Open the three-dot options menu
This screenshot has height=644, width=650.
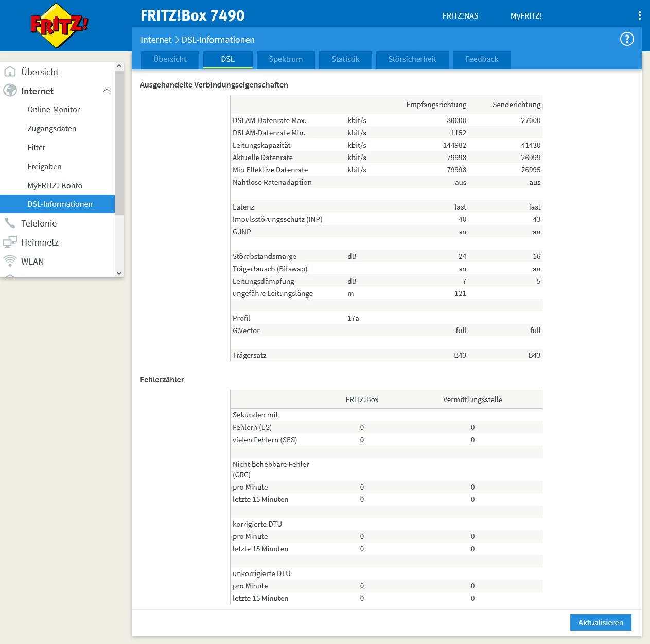[x=640, y=15]
